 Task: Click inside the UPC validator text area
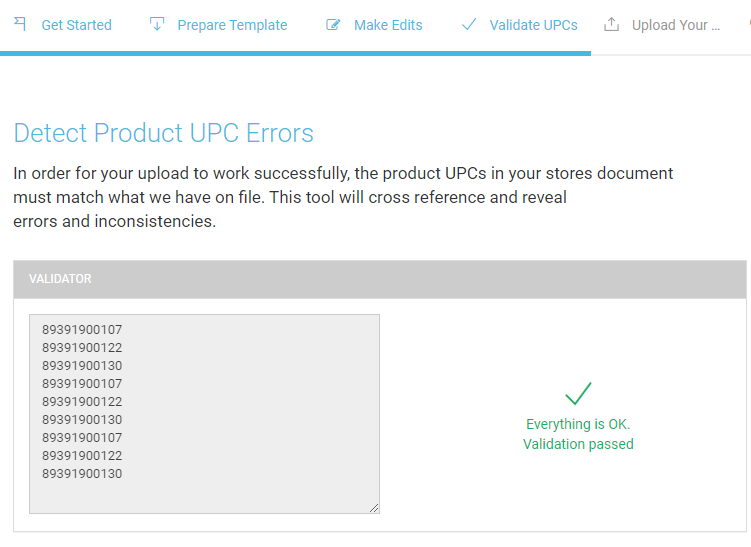pyautogui.click(x=205, y=414)
